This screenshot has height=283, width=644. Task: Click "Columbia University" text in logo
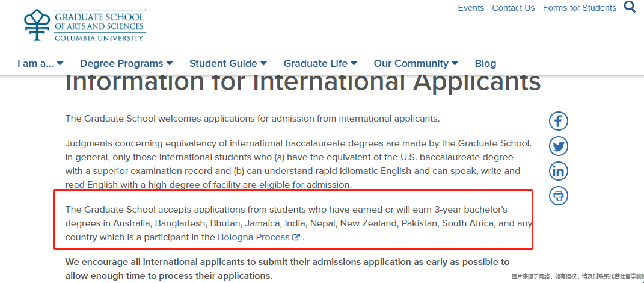(x=99, y=38)
